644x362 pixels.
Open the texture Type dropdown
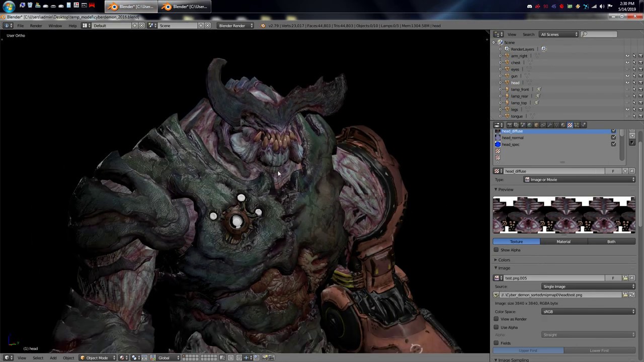pos(580,179)
